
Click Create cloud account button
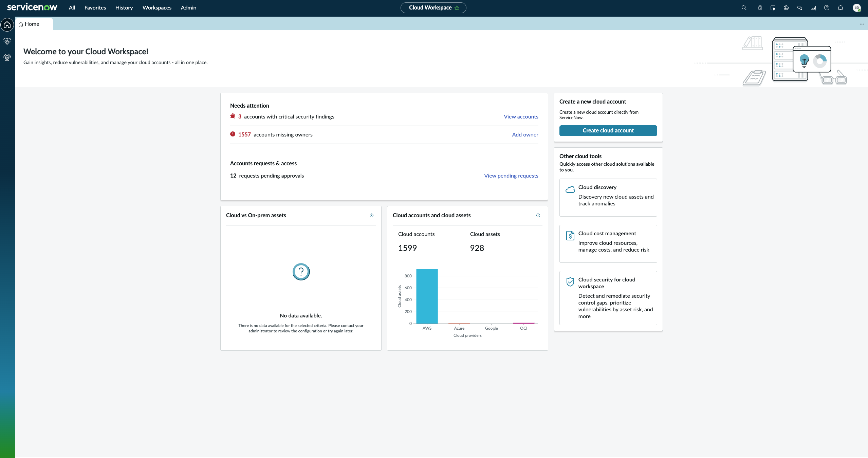608,131
